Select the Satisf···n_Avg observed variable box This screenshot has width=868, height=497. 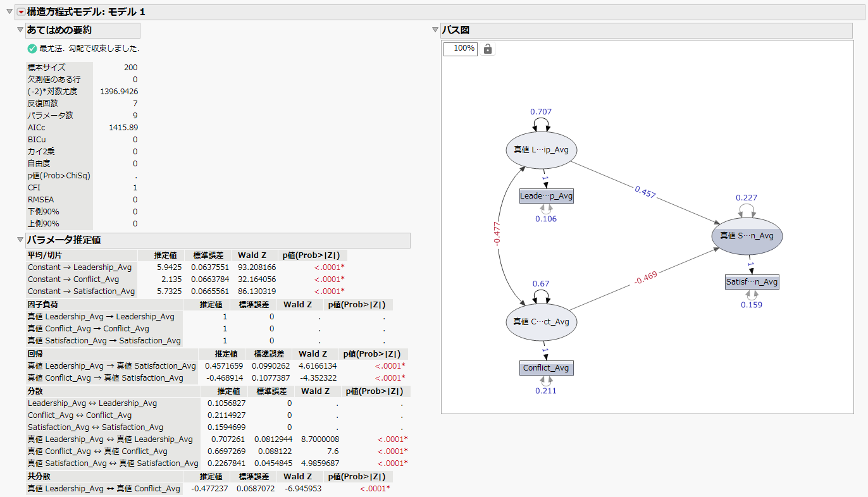tap(752, 282)
